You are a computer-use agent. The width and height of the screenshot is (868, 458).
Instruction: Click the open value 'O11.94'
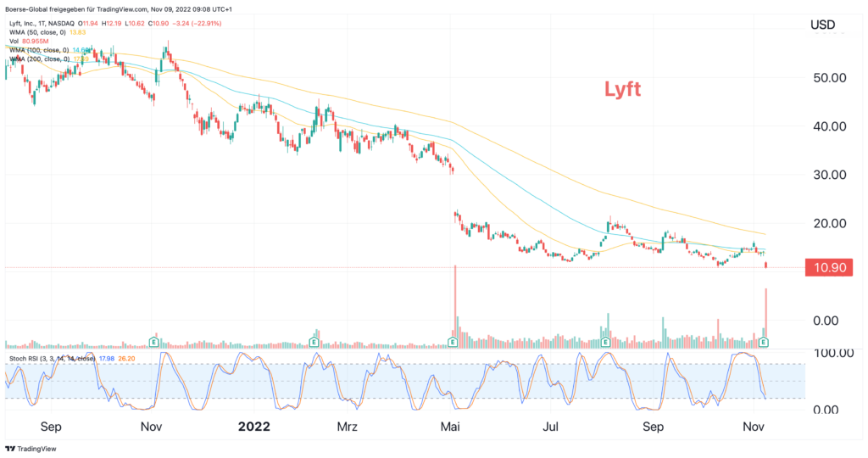click(88, 24)
